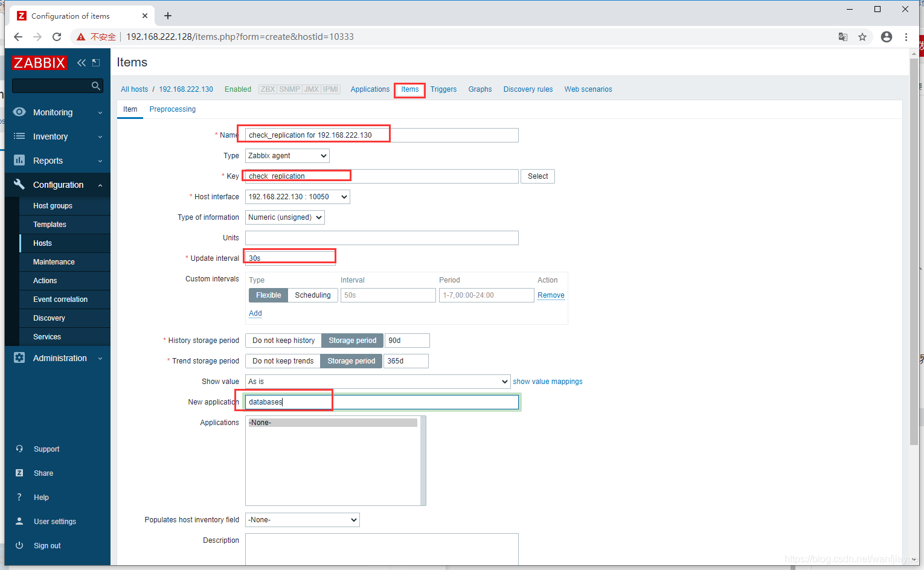Image resolution: width=924 pixels, height=570 pixels.
Task: Expand the Monitoring menu section
Action: tap(100, 112)
